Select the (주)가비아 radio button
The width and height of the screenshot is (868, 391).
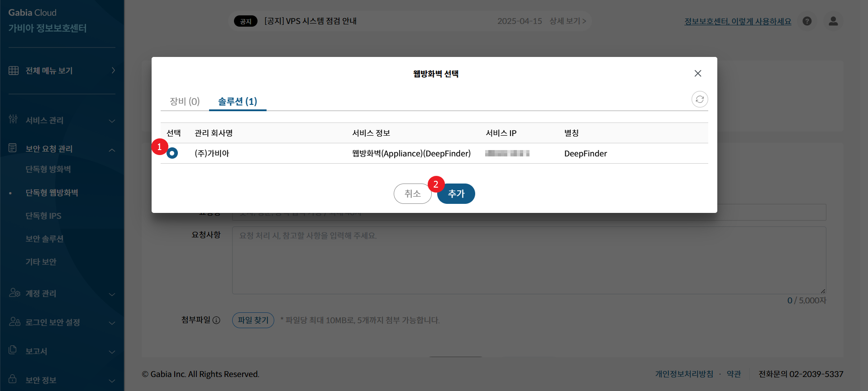[172, 154]
